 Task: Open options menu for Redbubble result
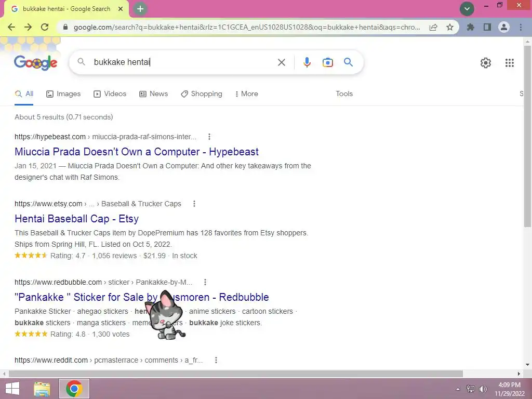205,282
